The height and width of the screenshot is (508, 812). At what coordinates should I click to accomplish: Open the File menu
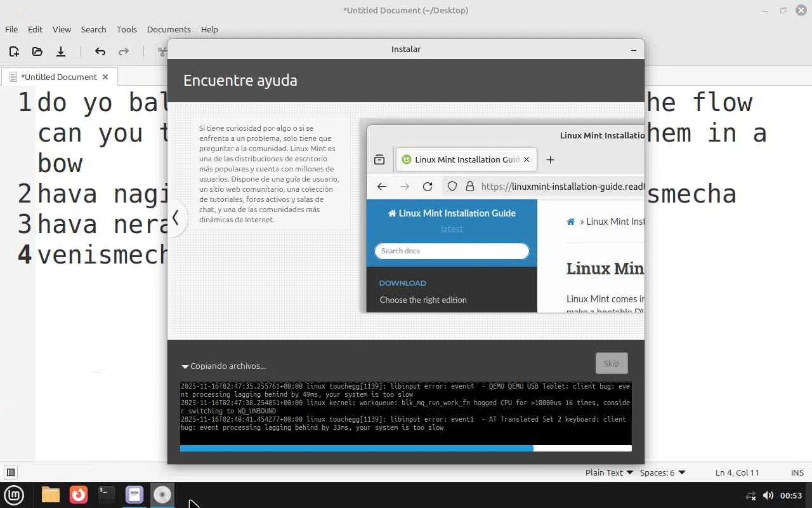tap(11, 29)
